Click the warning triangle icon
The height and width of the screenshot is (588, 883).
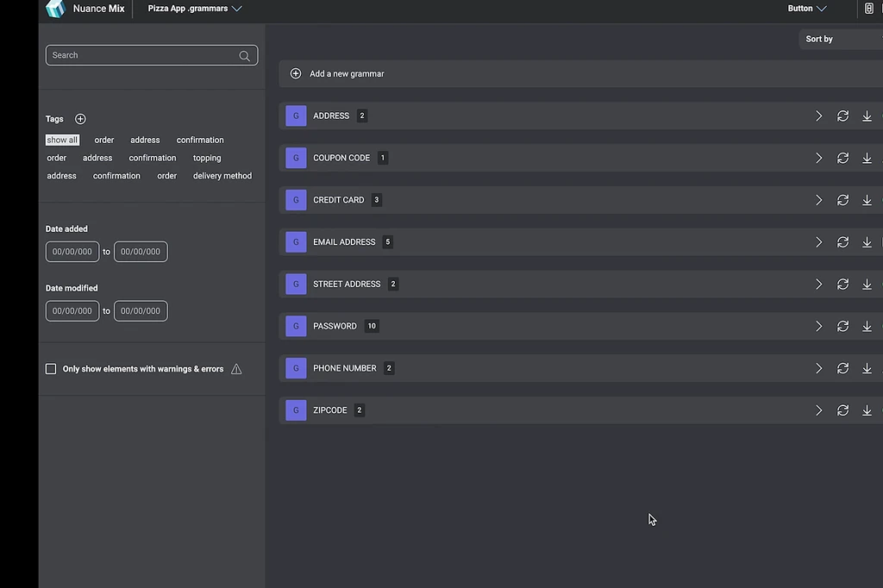(x=236, y=370)
